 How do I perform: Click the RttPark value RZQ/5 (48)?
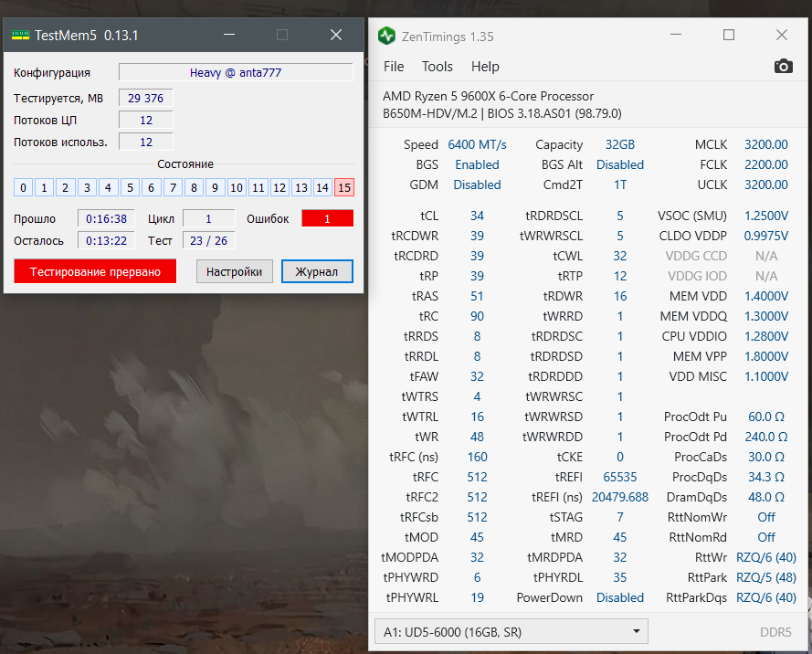(766, 577)
